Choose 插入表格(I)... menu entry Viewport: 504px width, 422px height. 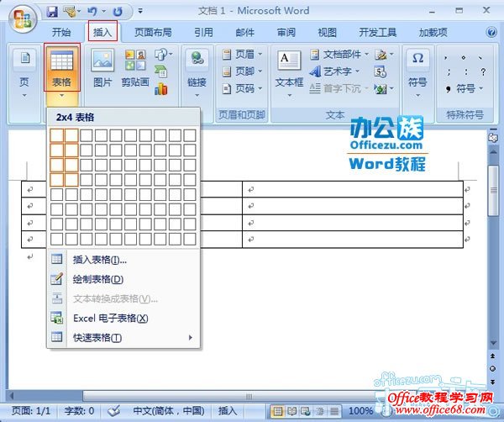click(123, 260)
